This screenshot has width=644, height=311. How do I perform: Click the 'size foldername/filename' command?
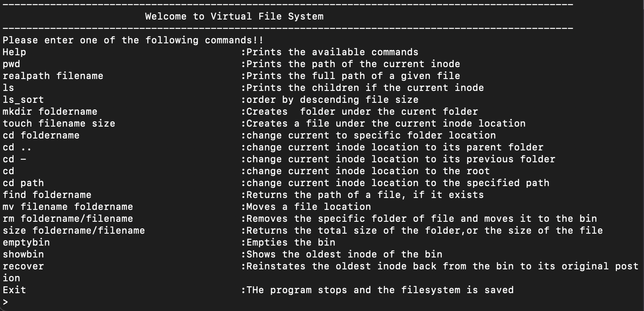pyautogui.click(x=74, y=231)
